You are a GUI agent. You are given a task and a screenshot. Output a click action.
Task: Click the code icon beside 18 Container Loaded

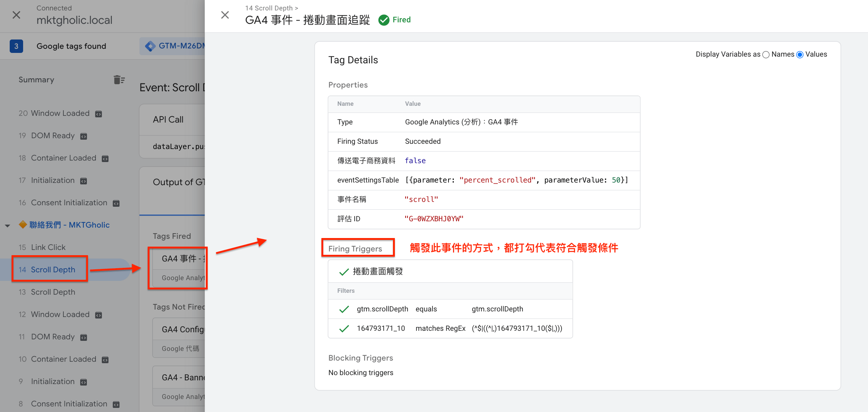point(105,159)
